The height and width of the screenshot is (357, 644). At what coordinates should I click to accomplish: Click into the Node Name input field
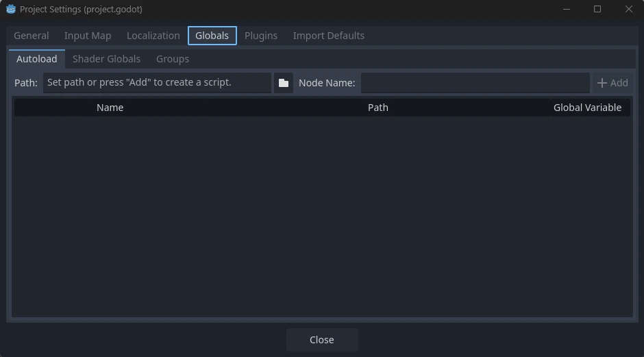pyautogui.click(x=475, y=83)
